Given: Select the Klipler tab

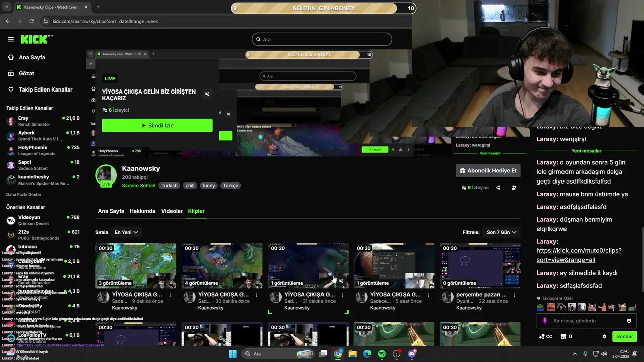Looking at the screenshot, I should pyautogui.click(x=196, y=211).
